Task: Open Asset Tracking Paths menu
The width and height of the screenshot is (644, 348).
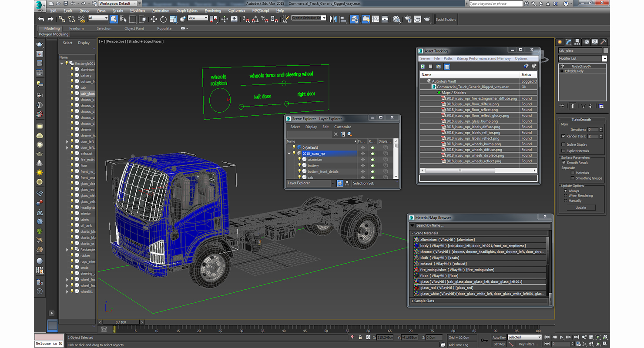Action: (448, 58)
